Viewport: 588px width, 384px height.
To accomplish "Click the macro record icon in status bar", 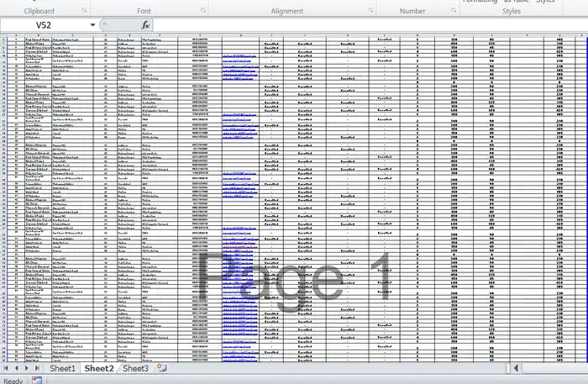I will pos(37,381).
